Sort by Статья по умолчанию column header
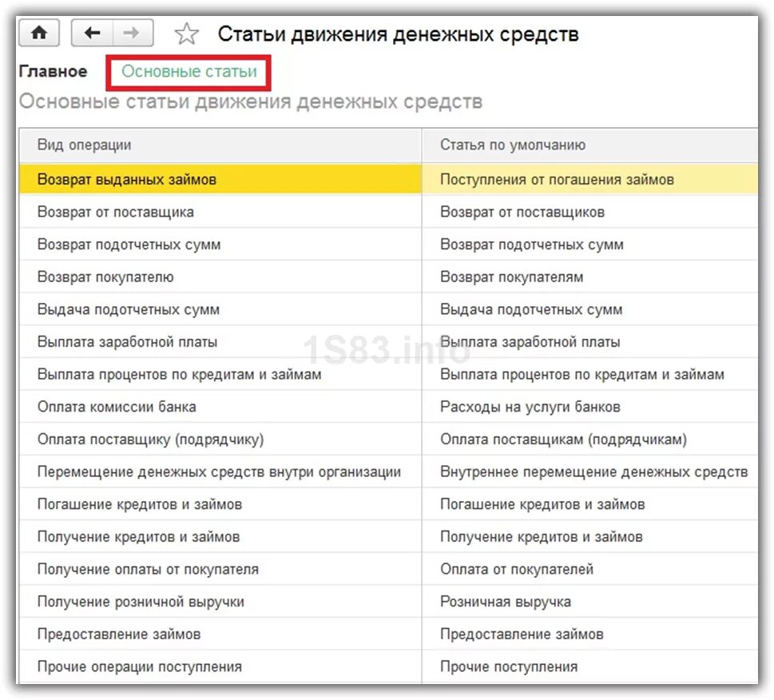Image resolution: width=774 pixels, height=700 pixels. pos(589,145)
